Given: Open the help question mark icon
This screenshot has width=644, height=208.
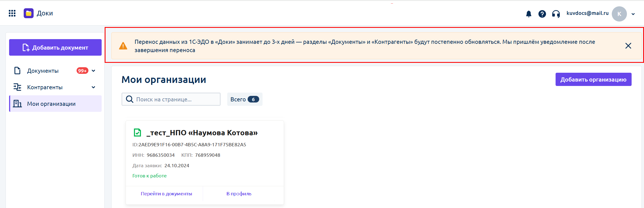Looking at the screenshot, I should point(542,14).
